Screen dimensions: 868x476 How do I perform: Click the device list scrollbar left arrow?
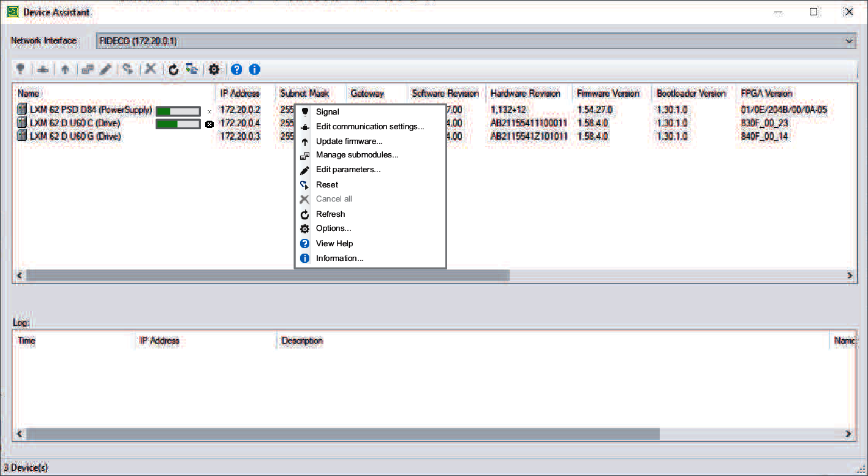coord(19,276)
